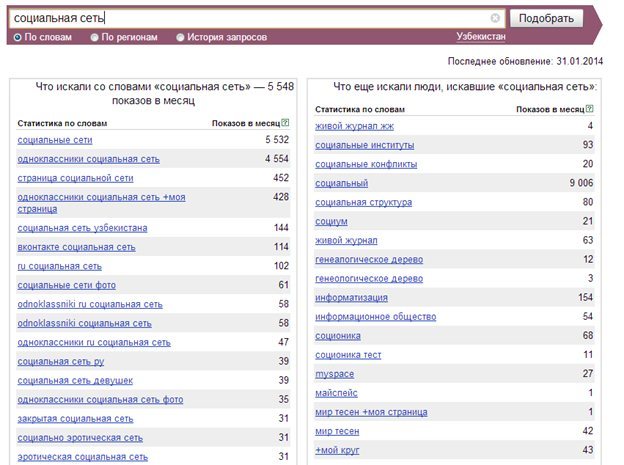
Task: Clear the search field with the X icon
Action: pyautogui.click(x=495, y=18)
